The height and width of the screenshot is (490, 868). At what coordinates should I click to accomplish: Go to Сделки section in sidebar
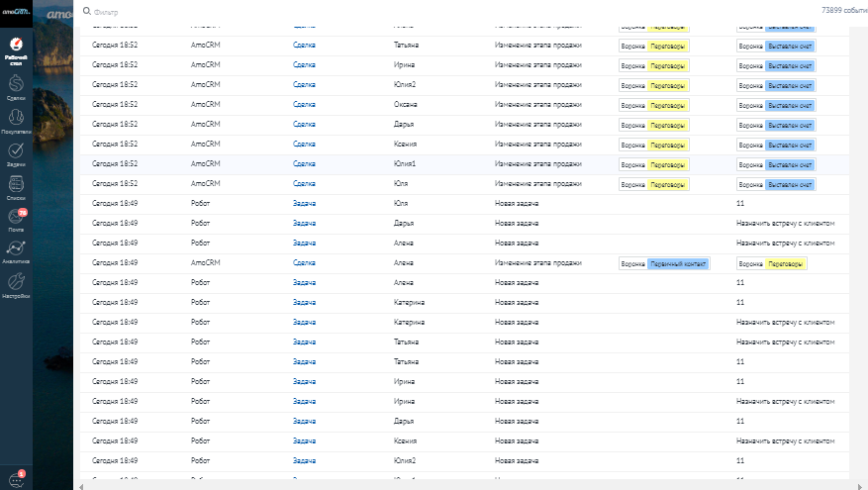16,87
